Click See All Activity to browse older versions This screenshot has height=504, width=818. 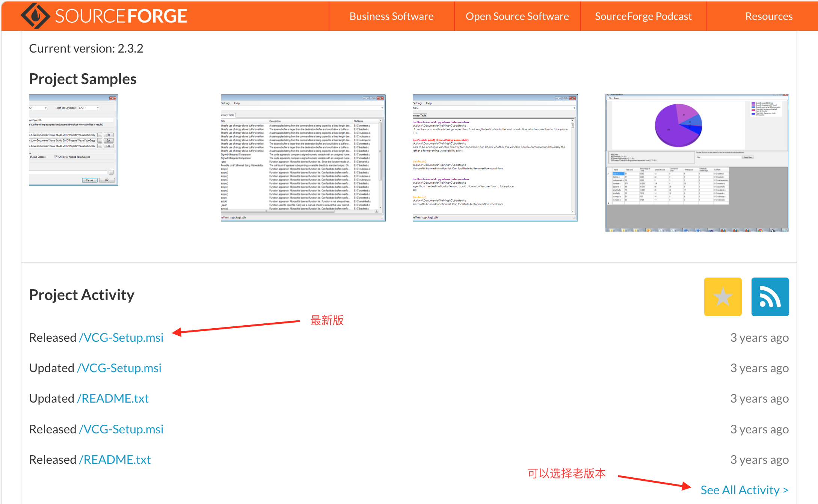pyautogui.click(x=744, y=490)
